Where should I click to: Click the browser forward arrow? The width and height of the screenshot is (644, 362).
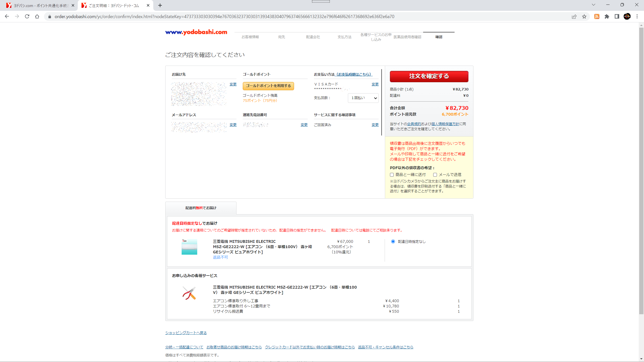pos(17,17)
